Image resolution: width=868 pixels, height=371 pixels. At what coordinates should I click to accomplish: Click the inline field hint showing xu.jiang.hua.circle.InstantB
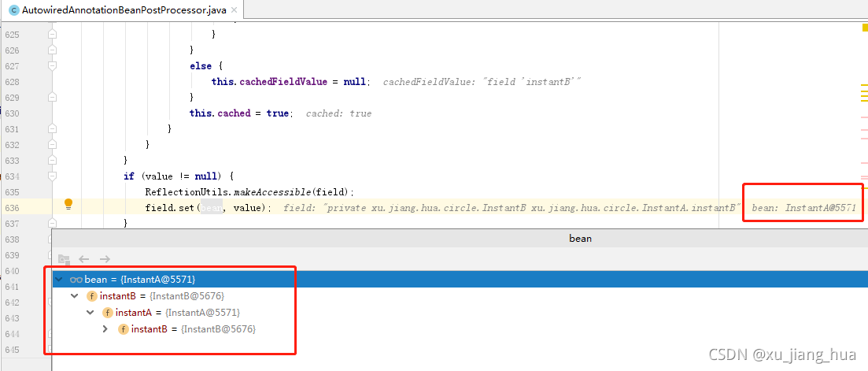point(512,208)
